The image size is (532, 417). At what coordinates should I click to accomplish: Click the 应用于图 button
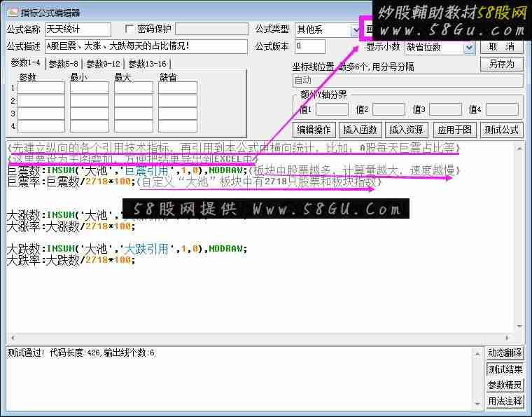pos(454,130)
